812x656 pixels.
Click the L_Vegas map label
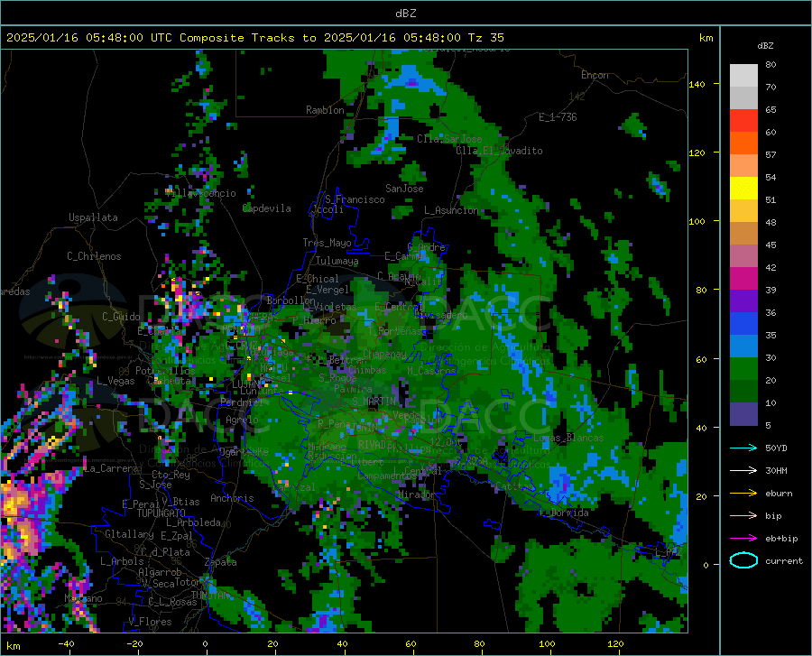(x=115, y=381)
